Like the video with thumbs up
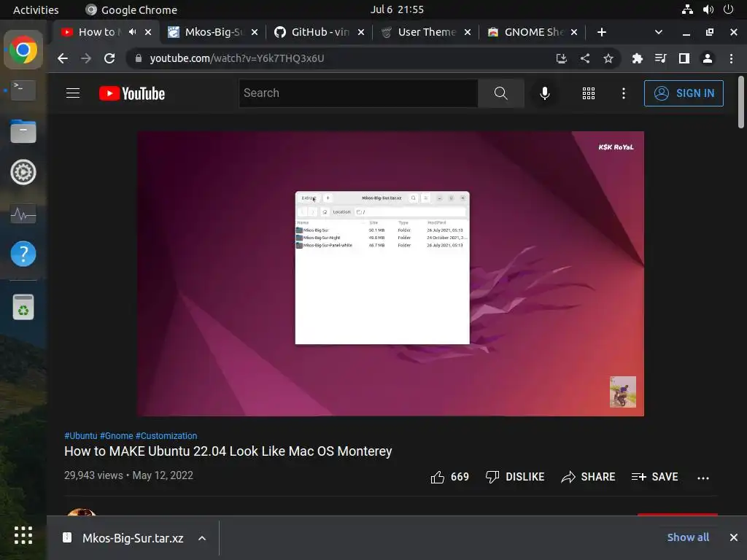Screen dimensions: 747x560 pos(449,477)
